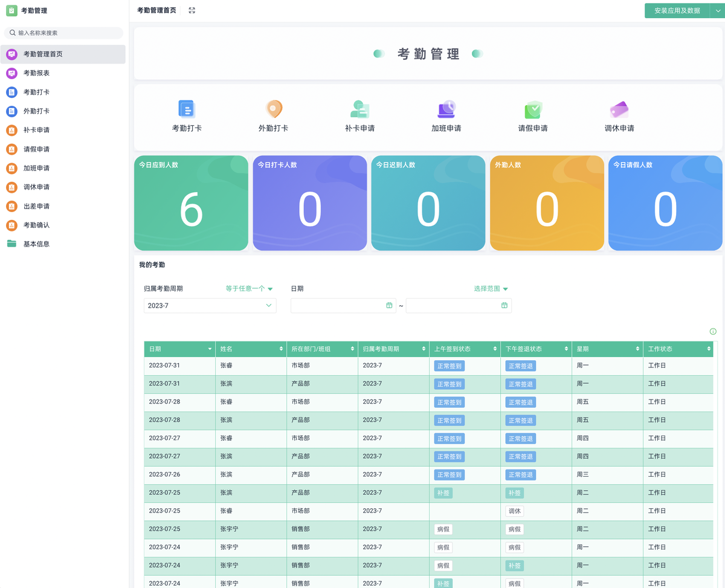The image size is (725, 588).
Task: Change the 等于任意一个 filter condition
Action: click(250, 289)
